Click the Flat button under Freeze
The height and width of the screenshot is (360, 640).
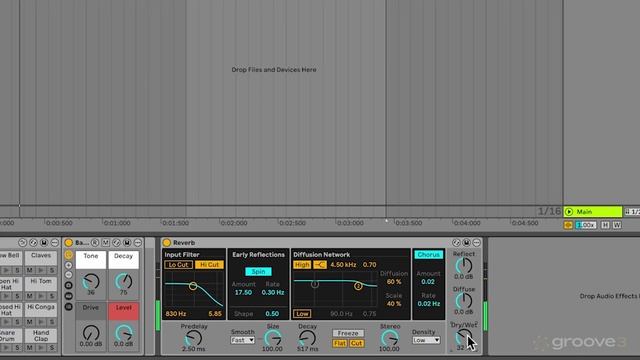340,343
